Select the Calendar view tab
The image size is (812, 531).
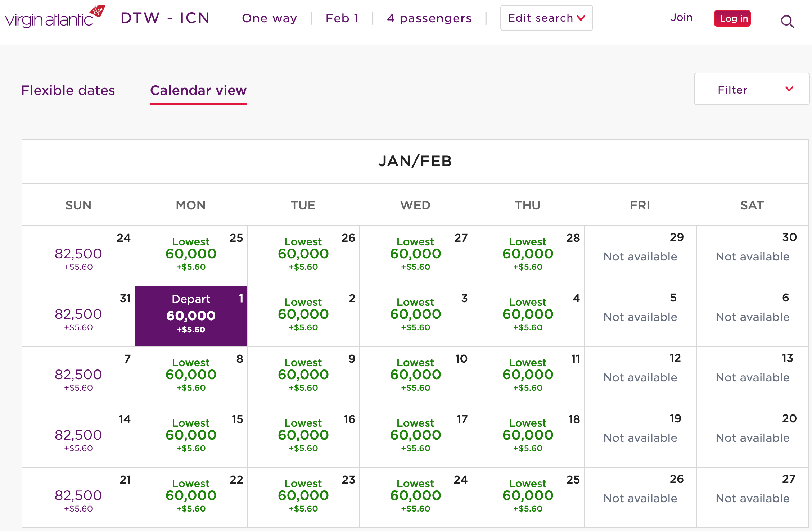[x=198, y=90]
